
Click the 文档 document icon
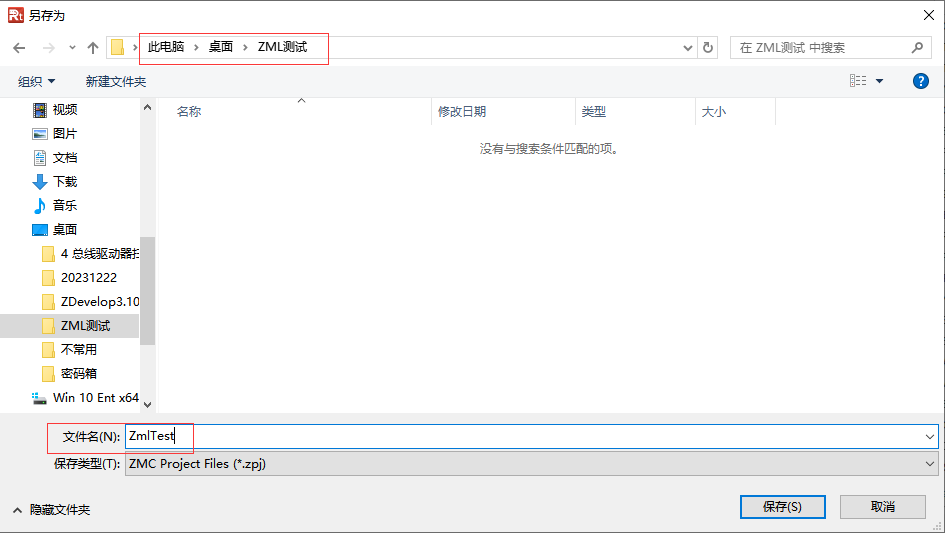[x=40, y=158]
